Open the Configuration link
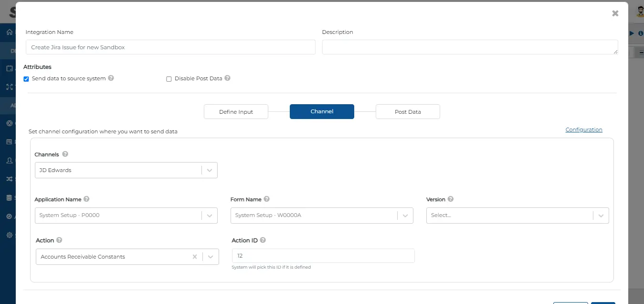Screen dimensions: 644x304 click(583, 130)
